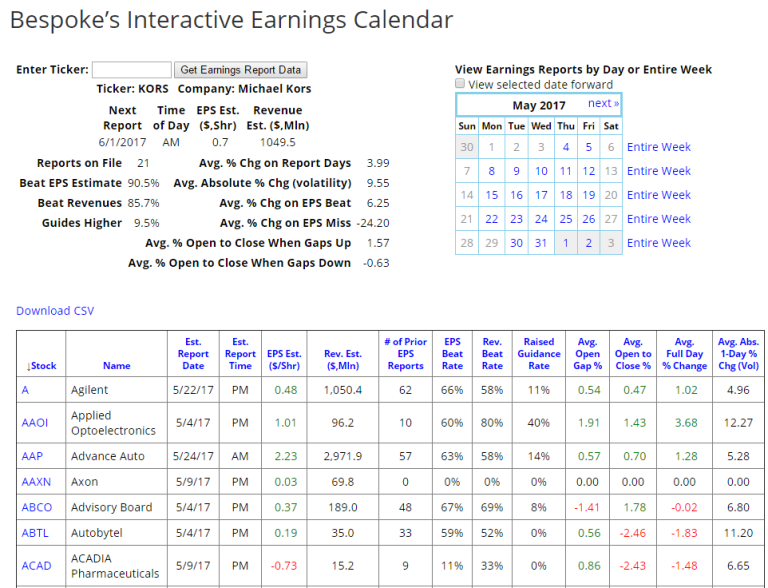The image size is (768, 588).
Task: Sort table by Stock column
Action: (37, 365)
